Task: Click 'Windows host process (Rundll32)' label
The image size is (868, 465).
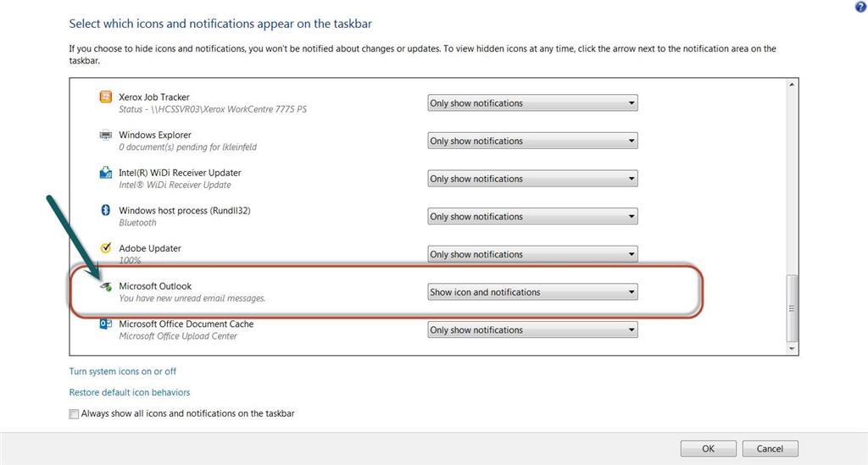Action: (x=184, y=210)
